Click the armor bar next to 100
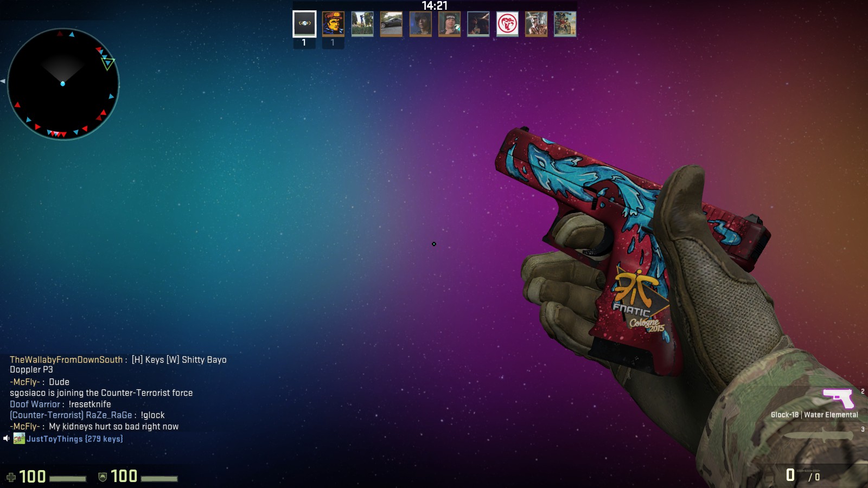This screenshot has height=488, width=868. point(159,478)
